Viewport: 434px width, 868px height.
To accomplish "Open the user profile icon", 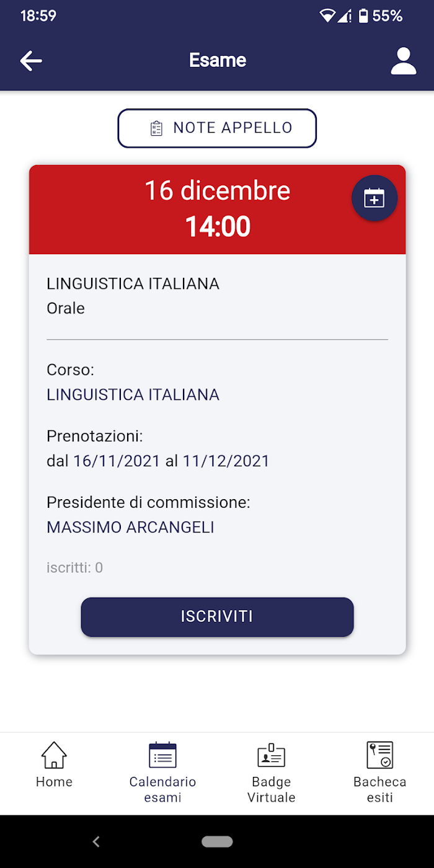I will (x=404, y=61).
